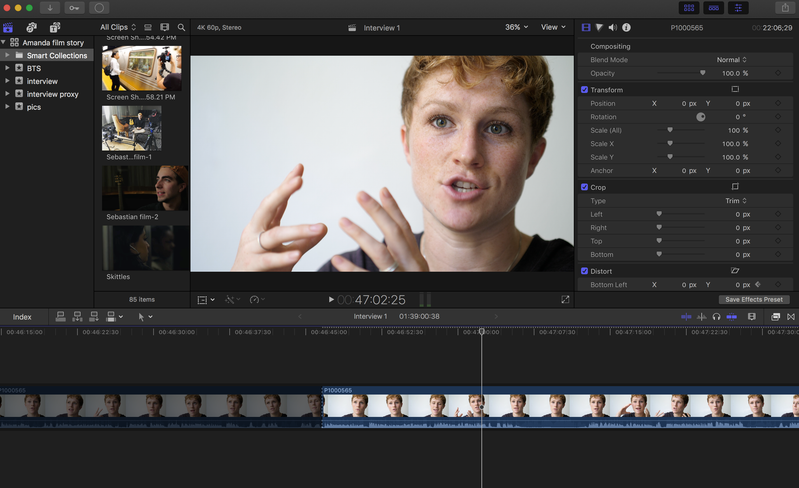Click the browser search magnifier icon
Viewport: 799px width, 488px height.
coord(181,28)
